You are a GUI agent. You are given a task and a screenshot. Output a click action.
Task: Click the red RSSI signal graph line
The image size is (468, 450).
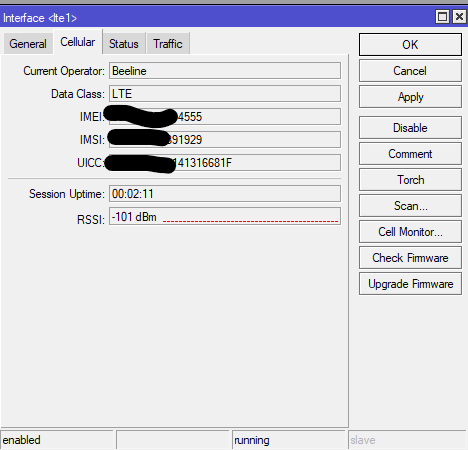point(251,221)
